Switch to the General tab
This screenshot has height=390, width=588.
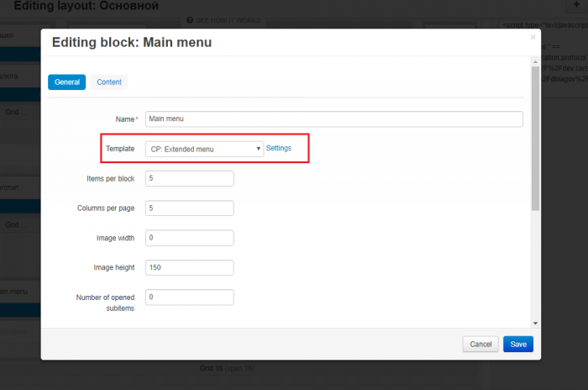[x=66, y=82]
